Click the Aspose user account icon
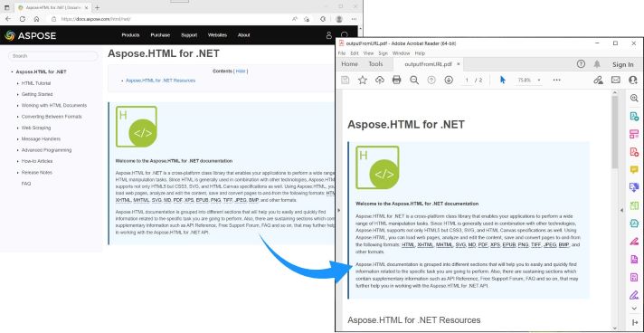644x333 pixels. coord(328,35)
